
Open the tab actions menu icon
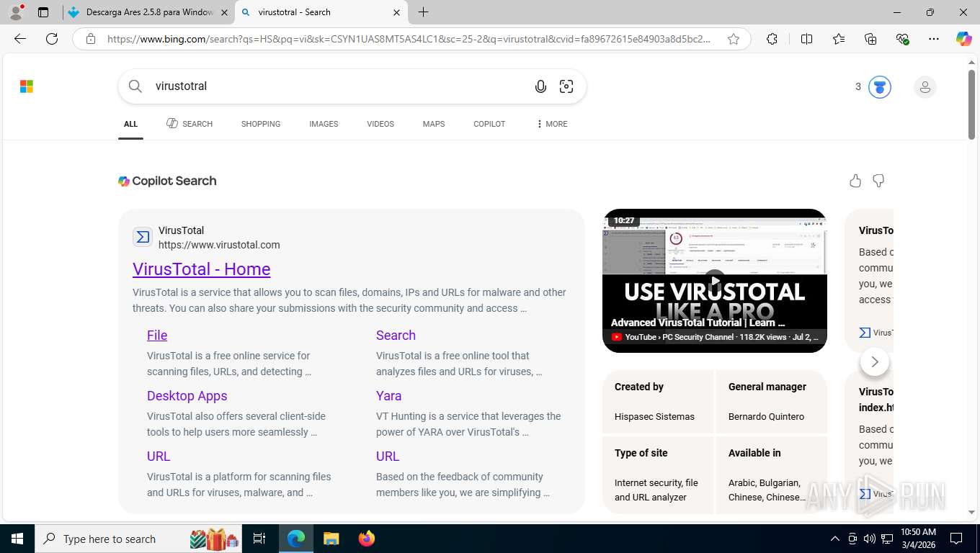(43, 12)
